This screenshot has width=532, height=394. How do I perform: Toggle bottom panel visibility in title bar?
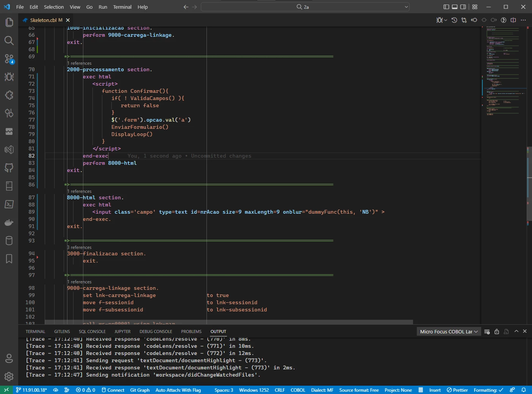(455, 7)
